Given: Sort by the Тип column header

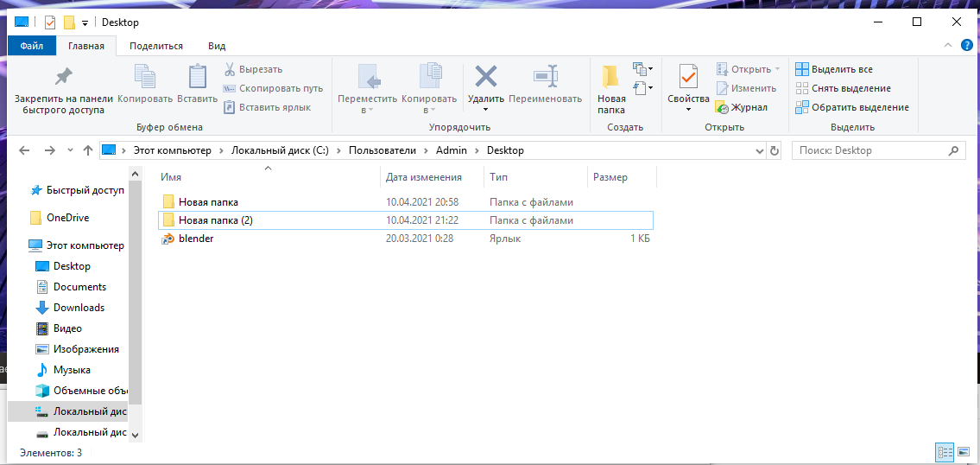Looking at the screenshot, I should click(x=535, y=178).
